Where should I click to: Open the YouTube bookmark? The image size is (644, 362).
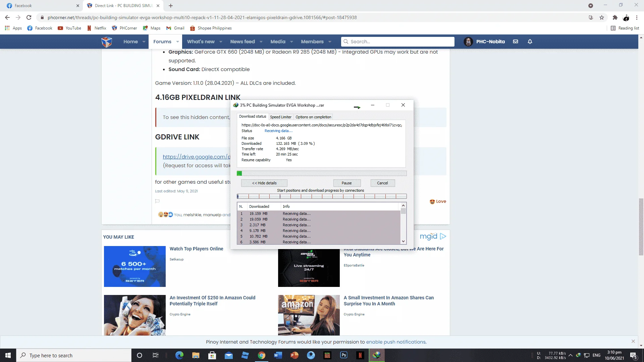69,28
